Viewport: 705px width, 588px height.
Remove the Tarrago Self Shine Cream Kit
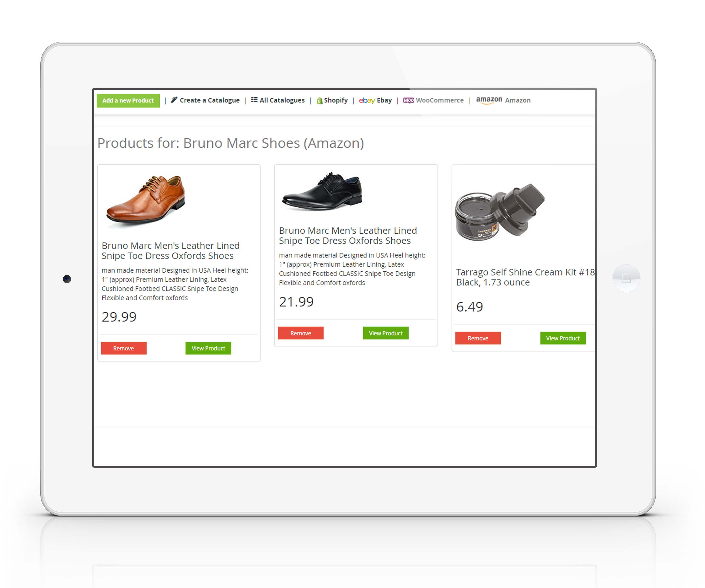coord(478,338)
